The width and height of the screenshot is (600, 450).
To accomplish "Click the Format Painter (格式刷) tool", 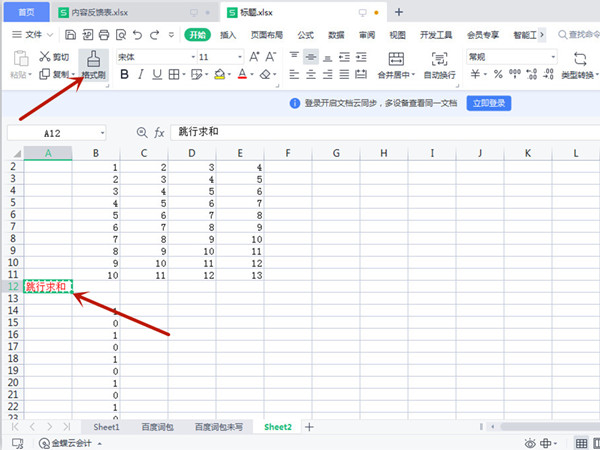I will coord(92,64).
